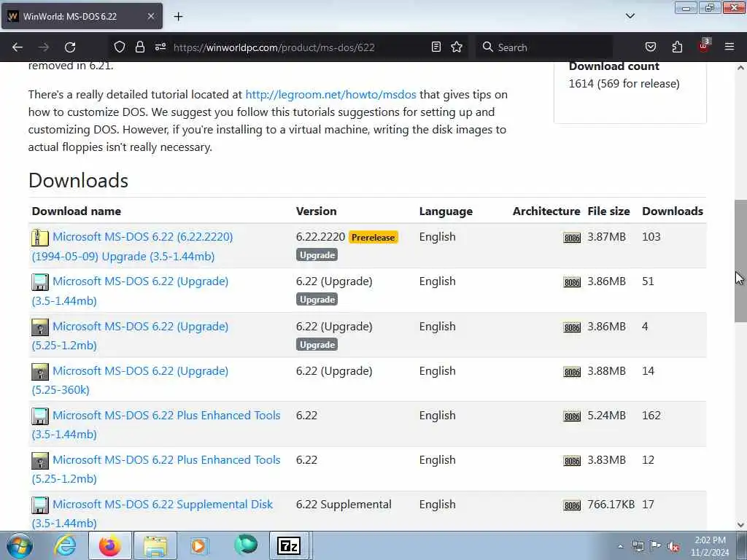Click the Downloads section heading
The width and height of the screenshot is (747, 560).
pyautogui.click(x=79, y=181)
